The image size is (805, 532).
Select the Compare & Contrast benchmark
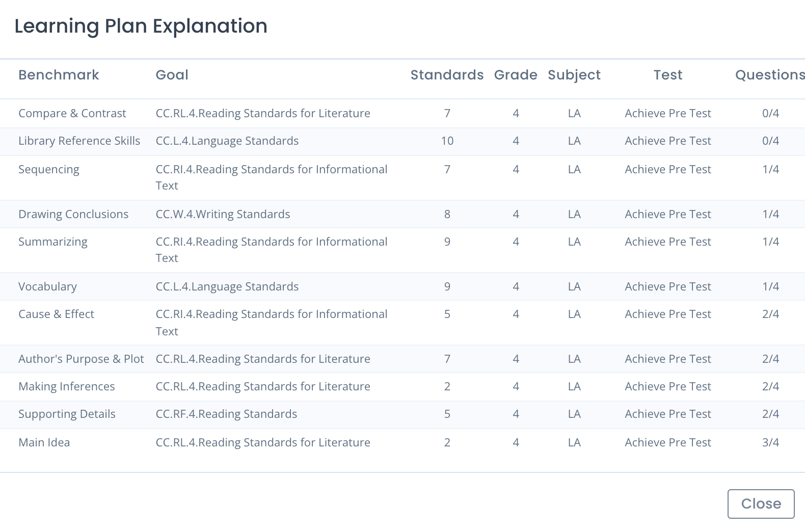72,113
